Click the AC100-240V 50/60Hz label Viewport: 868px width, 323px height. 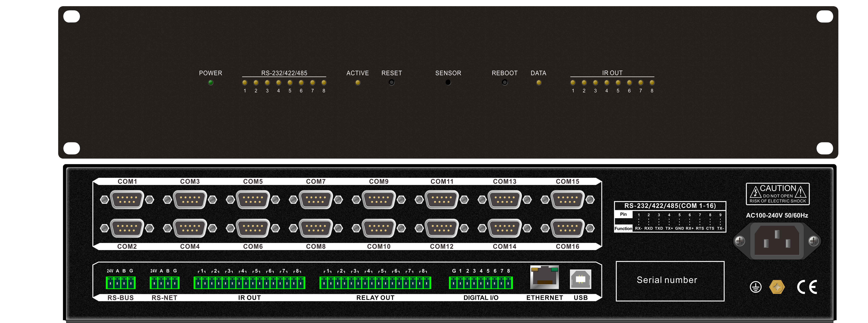(777, 216)
